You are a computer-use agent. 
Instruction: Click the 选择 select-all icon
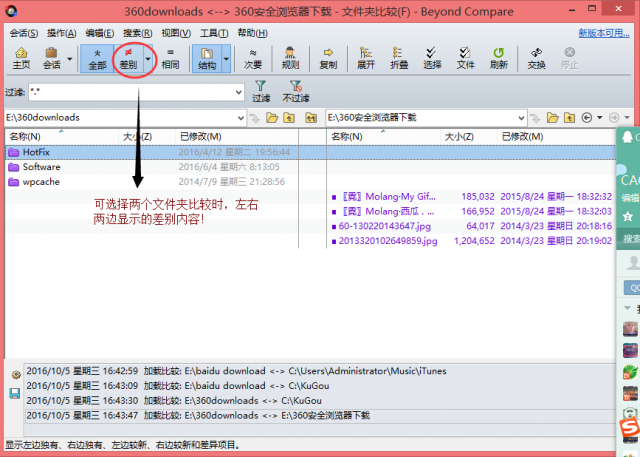coord(432,58)
